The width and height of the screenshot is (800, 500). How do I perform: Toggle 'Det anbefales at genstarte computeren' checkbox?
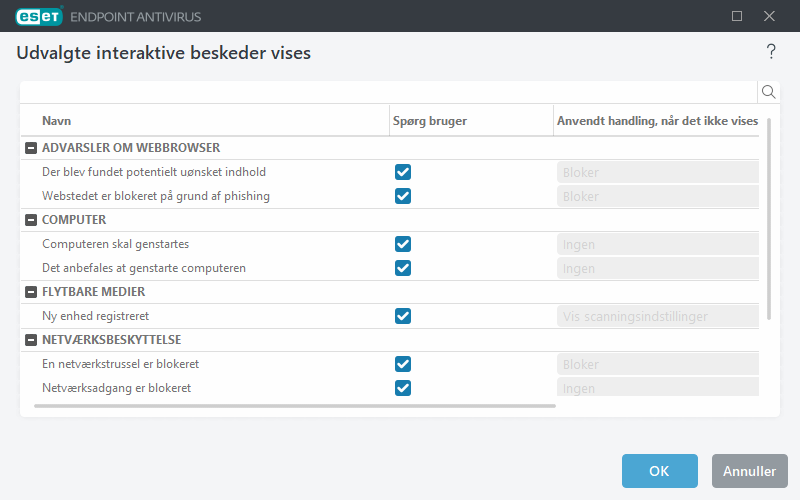[x=403, y=268]
